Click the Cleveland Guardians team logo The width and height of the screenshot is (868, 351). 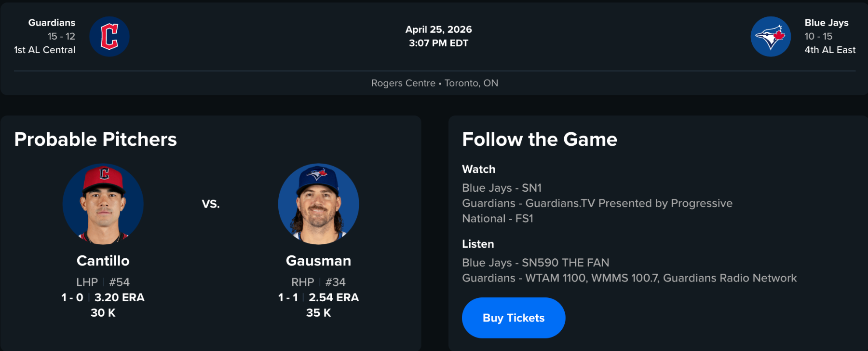point(109,37)
